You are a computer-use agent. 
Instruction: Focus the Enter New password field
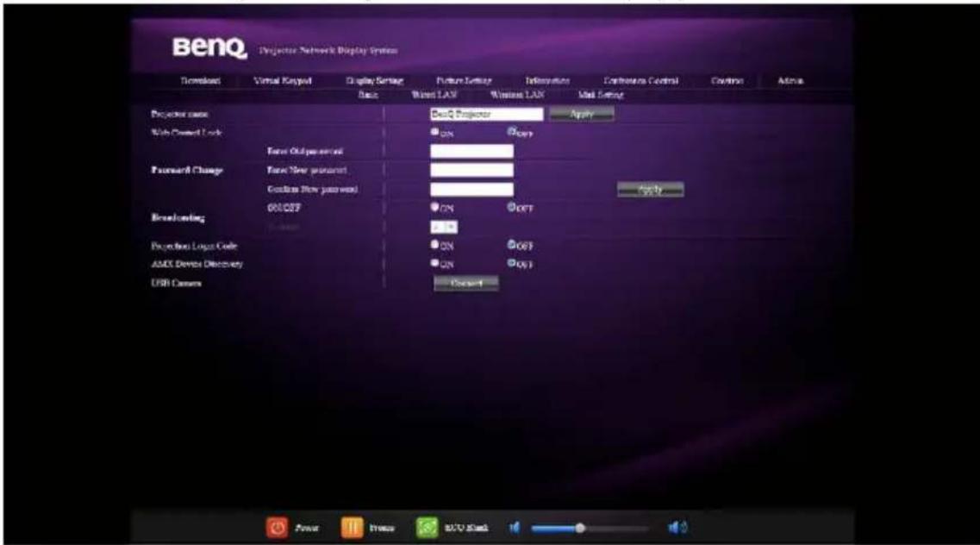coord(471,170)
